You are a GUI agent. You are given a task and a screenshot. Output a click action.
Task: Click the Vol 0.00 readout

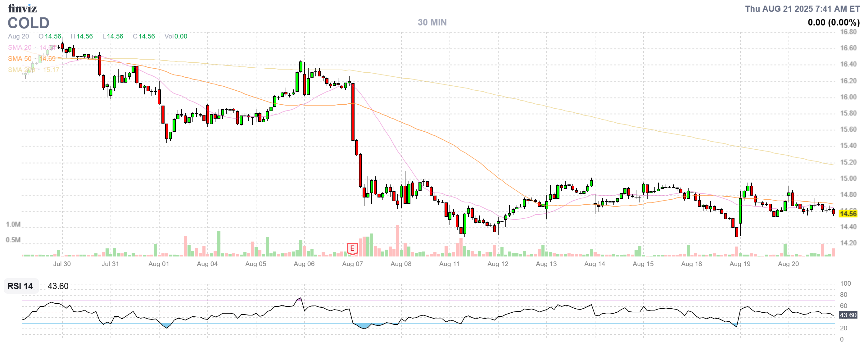175,36
